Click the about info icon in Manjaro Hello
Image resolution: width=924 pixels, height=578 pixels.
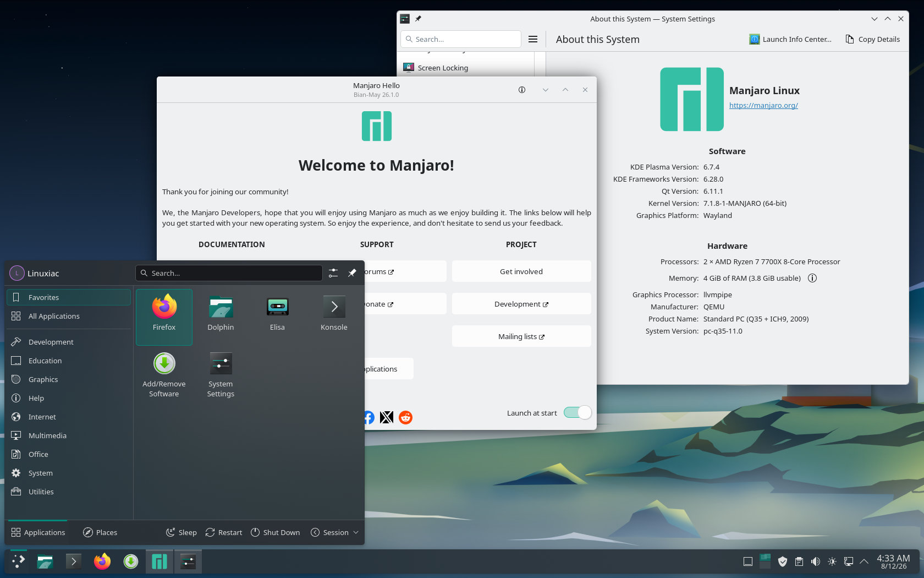pyautogui.click(x=522, y=90)
